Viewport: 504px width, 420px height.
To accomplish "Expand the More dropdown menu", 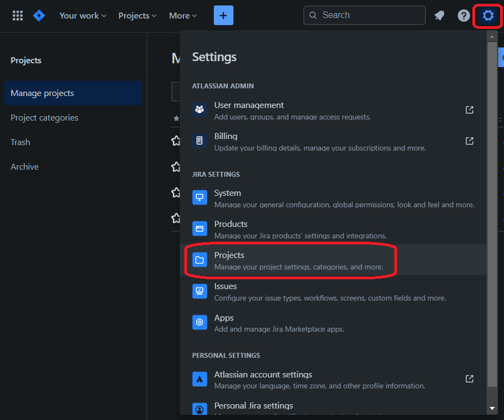I will point(183,15).
